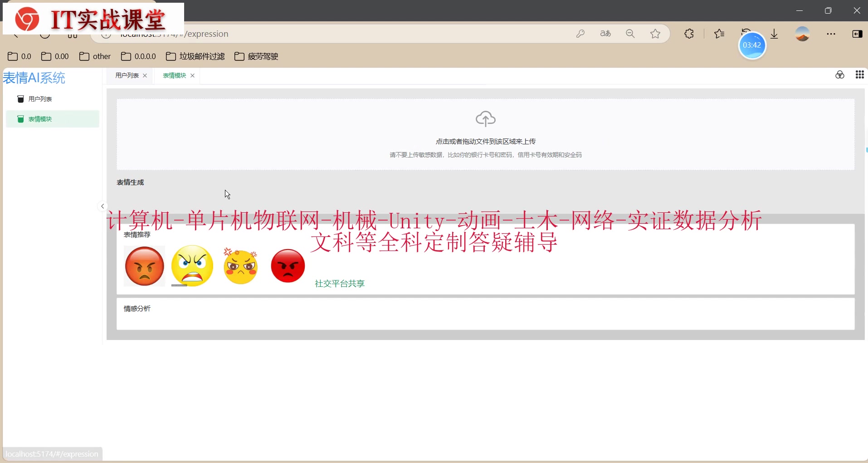Switch to the 表情模块 tab
Viewport: 868px width, 463px height.
point(175,75)
